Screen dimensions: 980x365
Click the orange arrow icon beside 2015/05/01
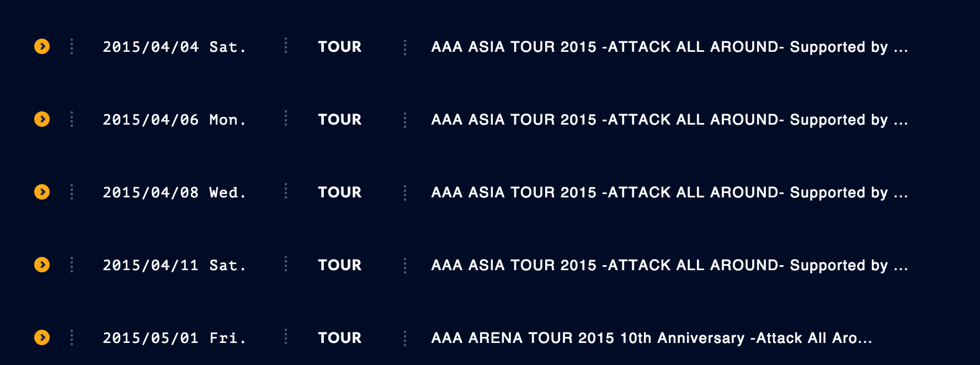(x=42, y=337)
